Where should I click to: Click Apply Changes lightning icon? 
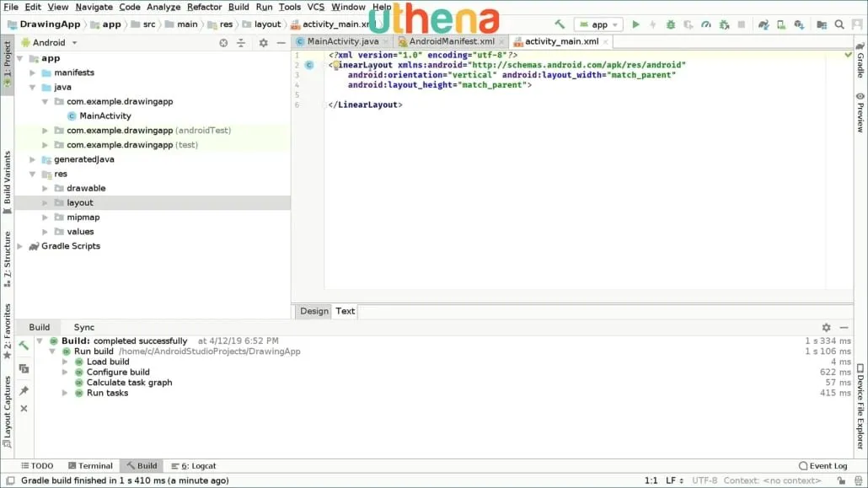click(x=652, y=24)
